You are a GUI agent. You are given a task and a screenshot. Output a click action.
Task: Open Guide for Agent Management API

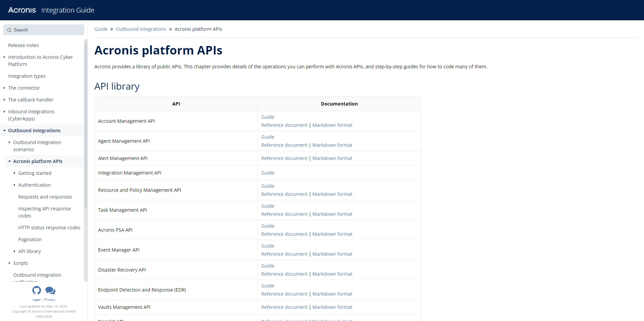coord(268,137)
